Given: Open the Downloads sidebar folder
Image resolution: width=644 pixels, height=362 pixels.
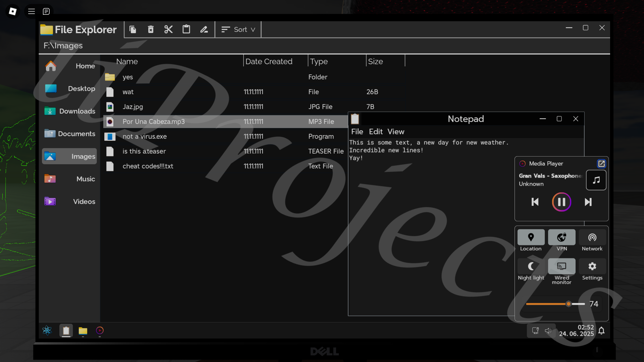Looking at the screenshot, I should [70, 111].
